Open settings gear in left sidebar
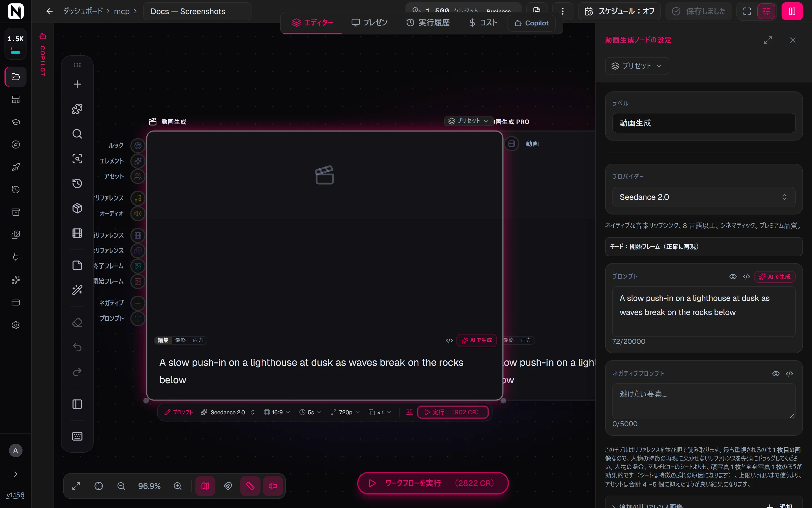Viewport: 812px width, 508px height. click(16, 325)
